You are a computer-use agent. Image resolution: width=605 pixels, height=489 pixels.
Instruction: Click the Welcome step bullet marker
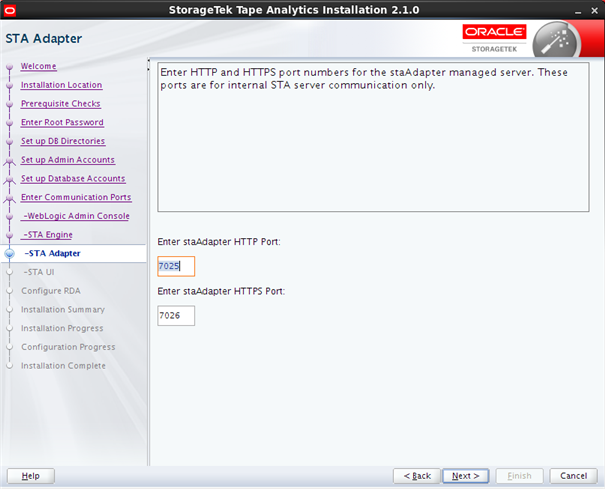tap(10, 67)
